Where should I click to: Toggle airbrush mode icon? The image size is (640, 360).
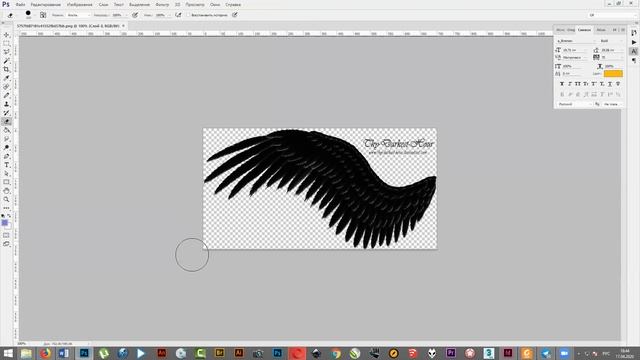(178, 15)
